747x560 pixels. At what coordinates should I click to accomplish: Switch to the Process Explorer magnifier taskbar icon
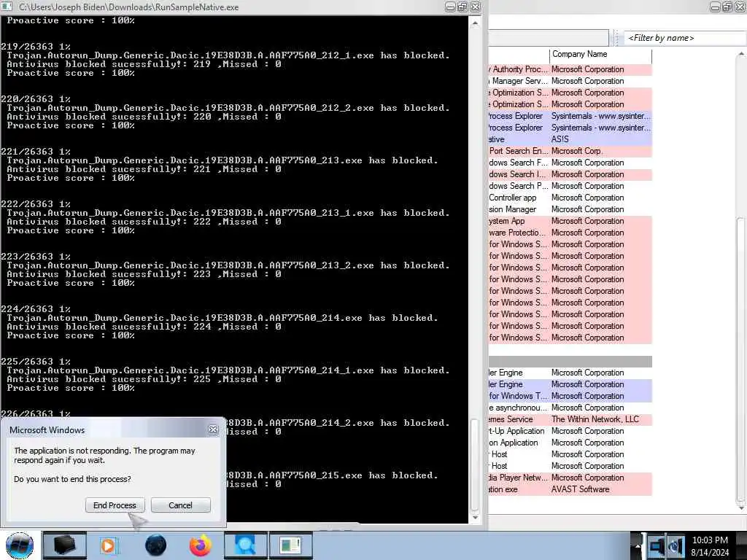point(245,545)
